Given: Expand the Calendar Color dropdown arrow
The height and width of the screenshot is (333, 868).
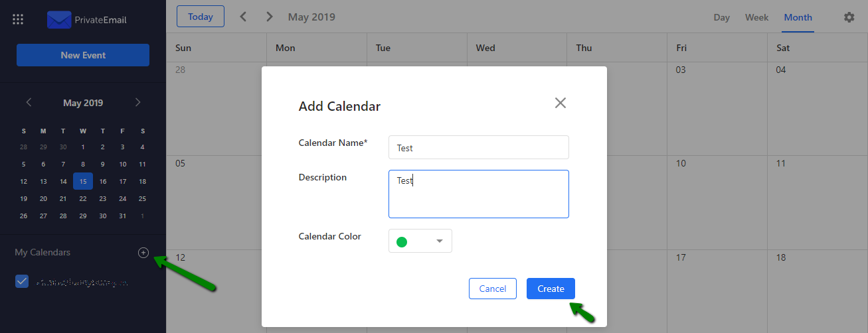Looking at the screenshot, I should pyautogui.click(x=439, y=241).
